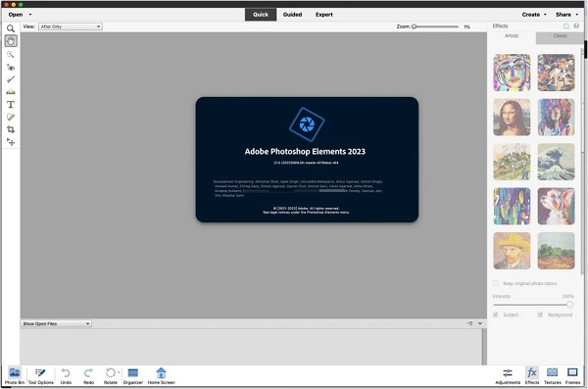Select the Whiten Teeth tool

(11, 79)
